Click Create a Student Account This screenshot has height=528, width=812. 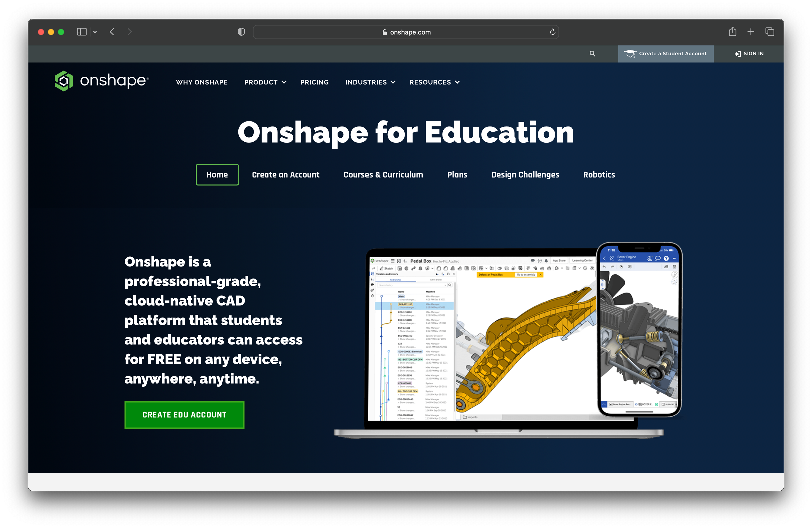pos(666,53)
